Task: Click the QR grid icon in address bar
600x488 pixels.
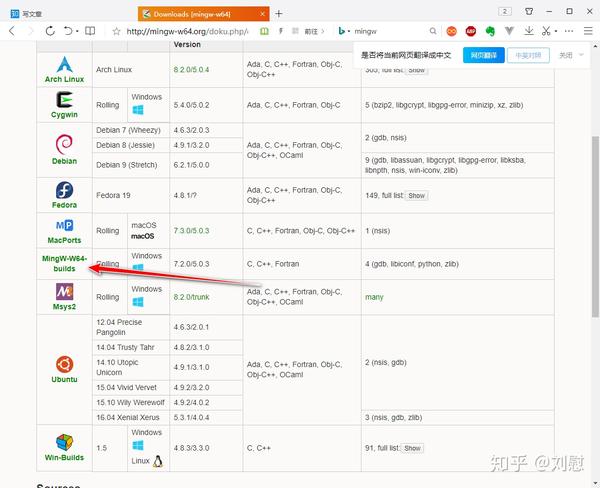Action: tap(295, 31)
